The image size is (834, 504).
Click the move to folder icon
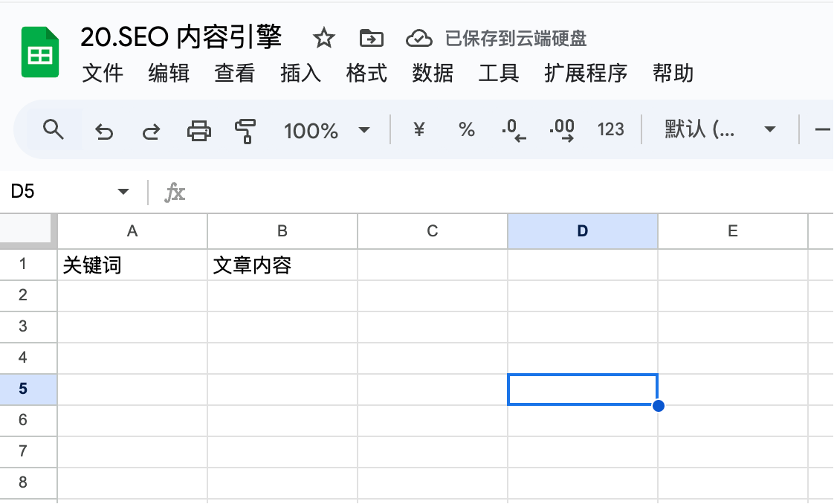[371, 38]
